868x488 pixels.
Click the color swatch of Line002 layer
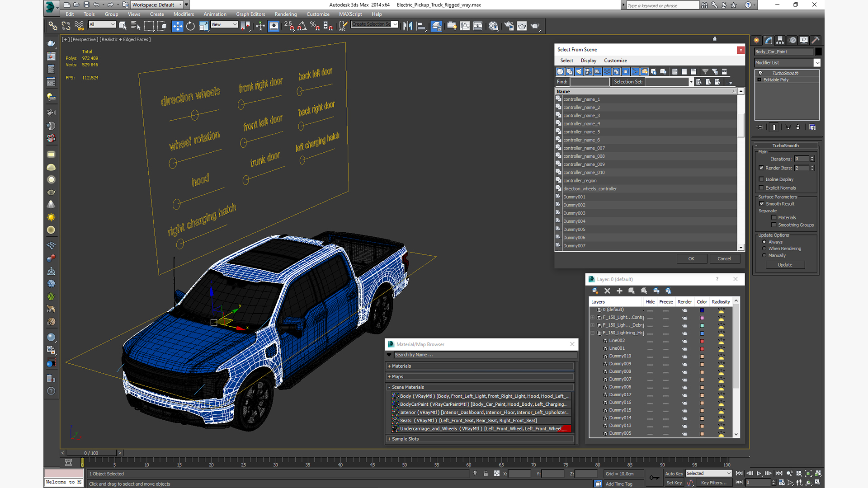(x=702, y=341)
